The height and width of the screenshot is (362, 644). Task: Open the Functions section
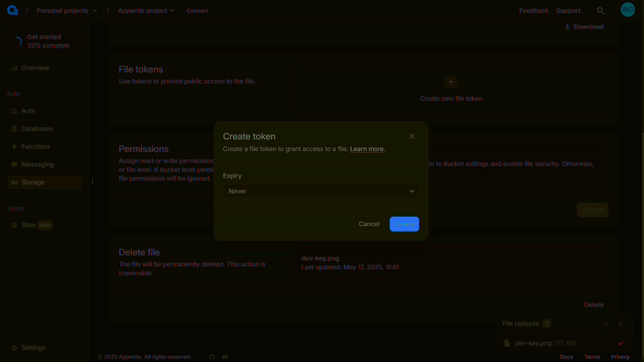pyautogui.click(x=35, y=146)
